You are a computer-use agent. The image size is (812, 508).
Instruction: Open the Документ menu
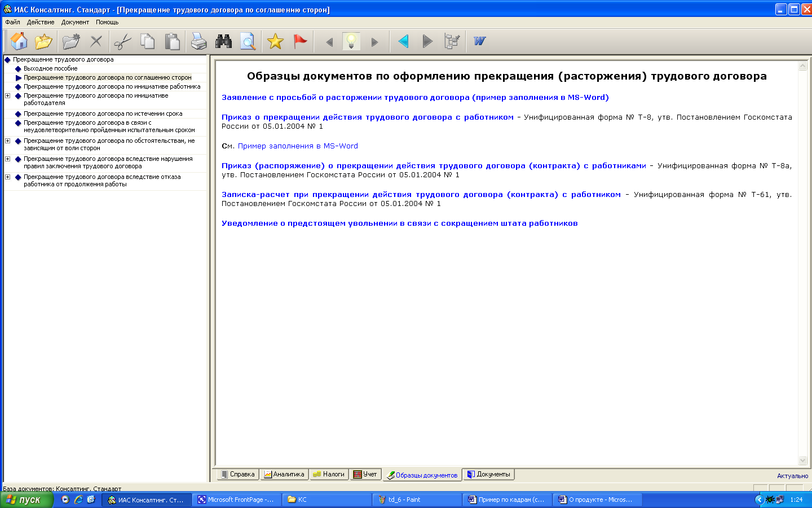[75, 22]
